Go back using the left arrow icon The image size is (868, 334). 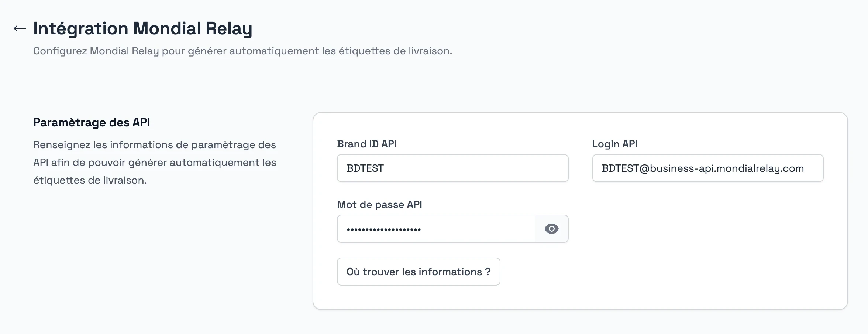pos(20,28)
